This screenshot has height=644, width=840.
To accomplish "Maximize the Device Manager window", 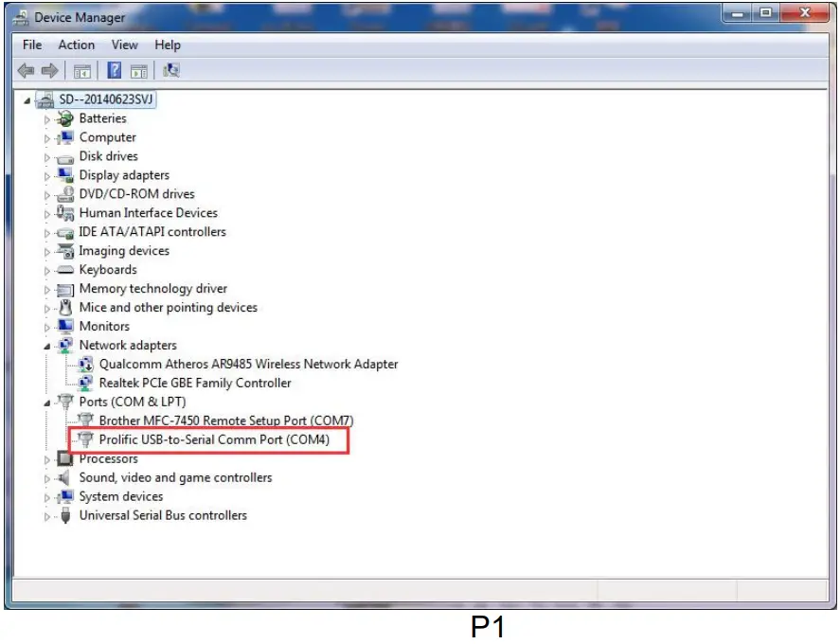I will [x=766, y=13].
